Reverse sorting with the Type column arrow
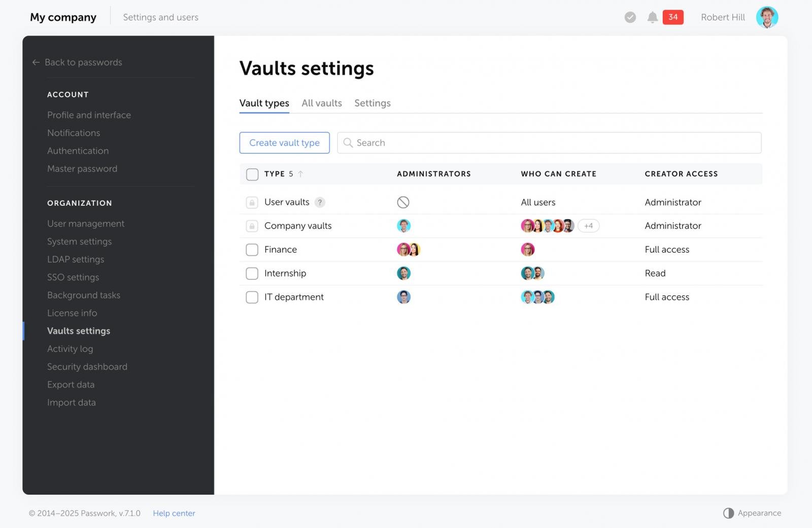This screenshot has width=812, height=528. tap(300, 173)
